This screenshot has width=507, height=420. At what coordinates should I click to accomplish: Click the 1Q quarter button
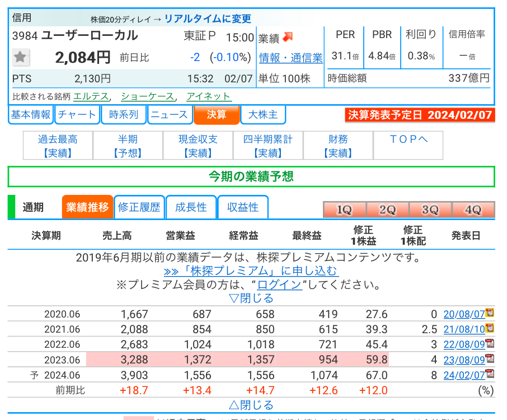click(344, 209)
